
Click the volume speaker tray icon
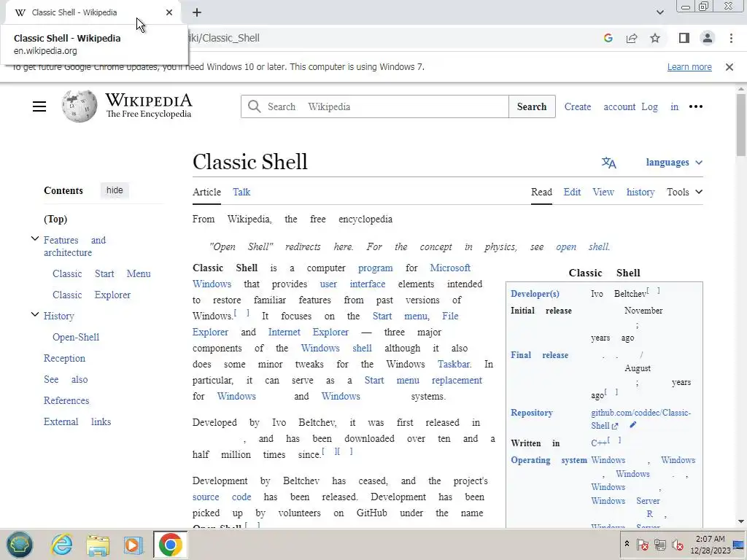point(677,544)
